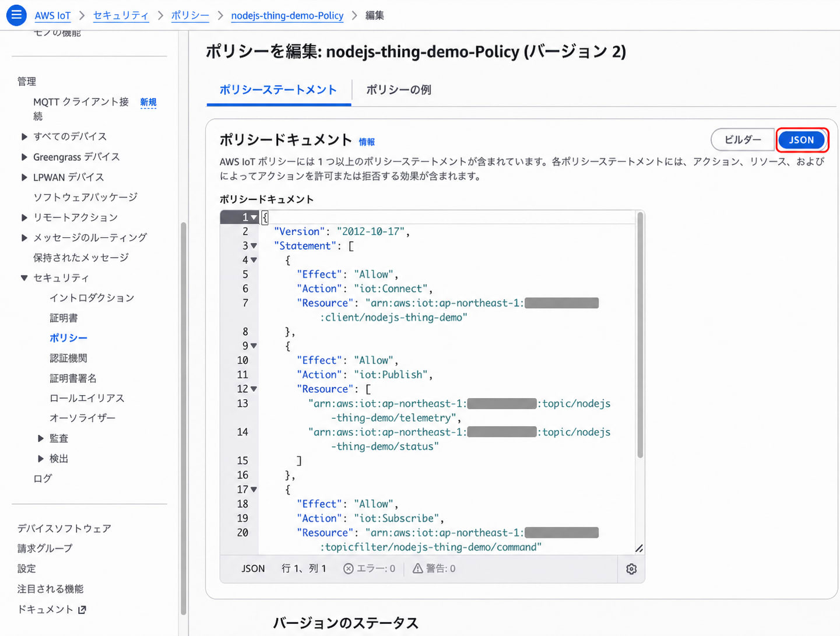
Task: Open the hamburger navigation menu
Action: tap(16, 15)
